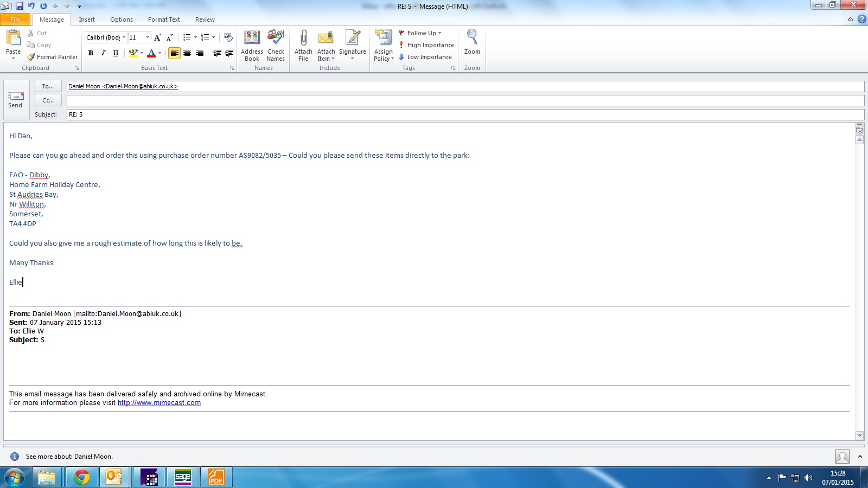Redo the action in the quick access toolbar
Screen dimensions: 868x488
coord(43,6)
